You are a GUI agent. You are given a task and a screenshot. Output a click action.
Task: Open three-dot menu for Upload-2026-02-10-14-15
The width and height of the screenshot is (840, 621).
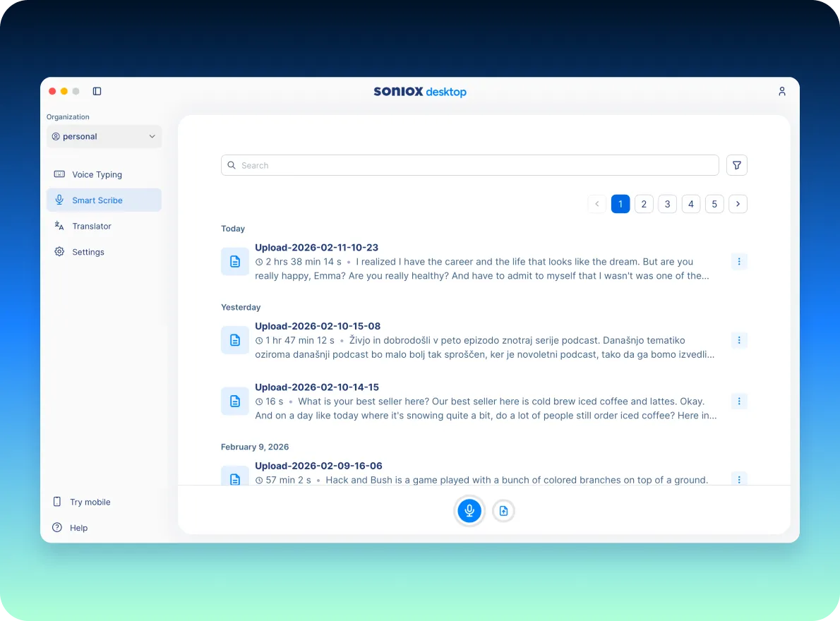pos(738,402)
